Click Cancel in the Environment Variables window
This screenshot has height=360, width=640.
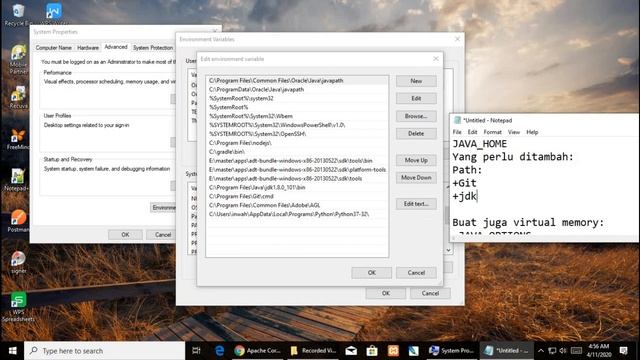tap(430, 293)
